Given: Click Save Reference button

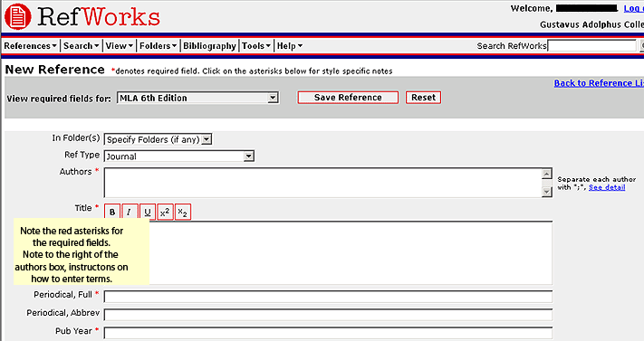Looking at the screenshot, I should pos(348,98).
